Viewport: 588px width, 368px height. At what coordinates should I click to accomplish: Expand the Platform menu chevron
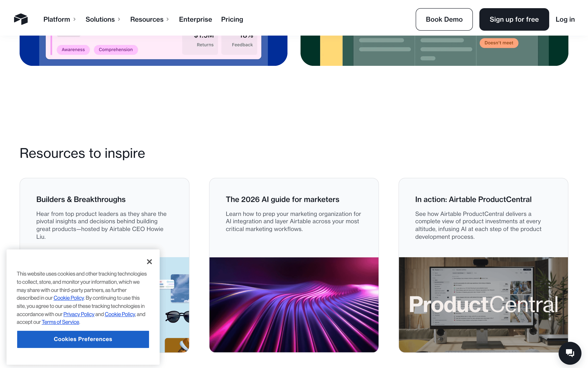coord(75,19)
